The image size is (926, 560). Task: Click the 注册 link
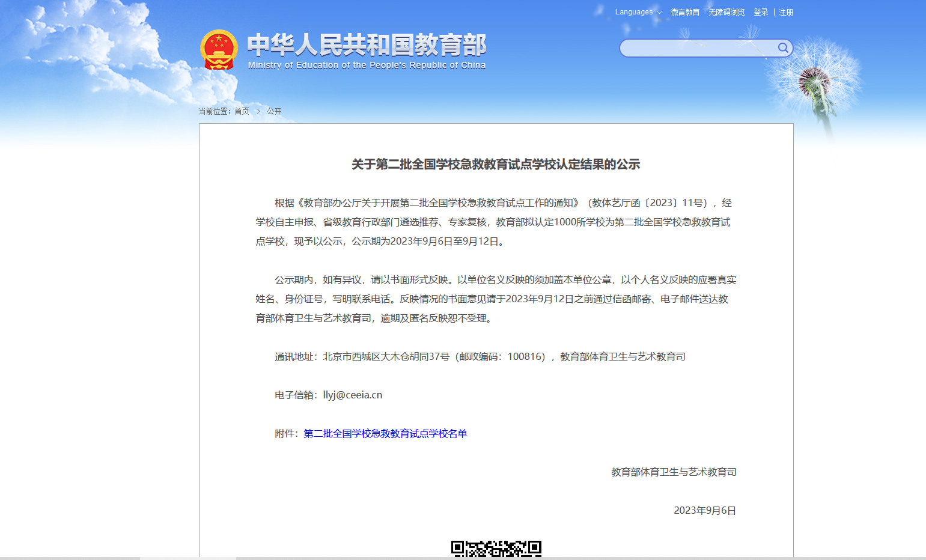pos(786,12)
